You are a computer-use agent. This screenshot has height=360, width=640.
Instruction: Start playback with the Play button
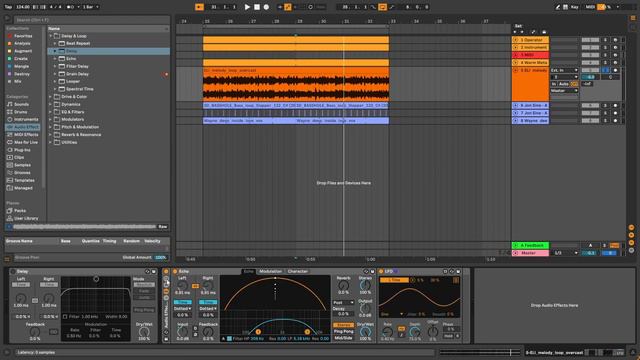pos(247,7)
